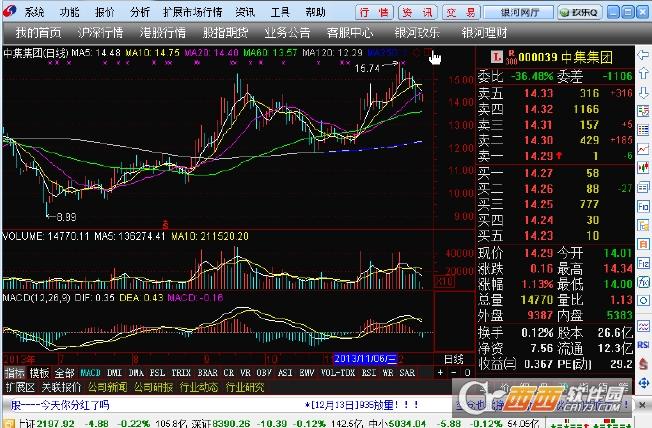
Task: Open the 公司新闻 link
Action: click(x=108, y=387)
